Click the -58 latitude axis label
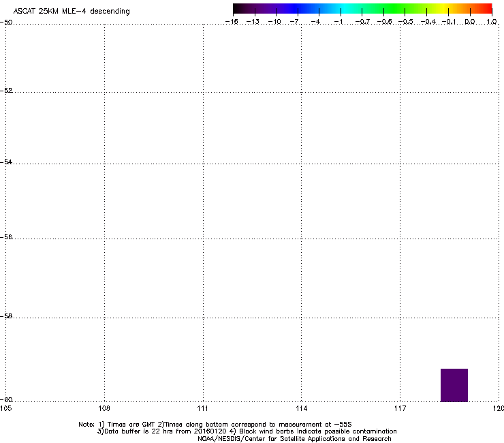Viewport: 504px width, 443px height. [6, 316]
